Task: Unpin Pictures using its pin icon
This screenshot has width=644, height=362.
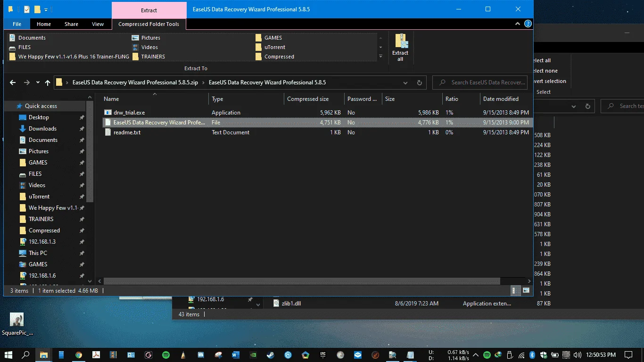Action: (x=82, y=151)
